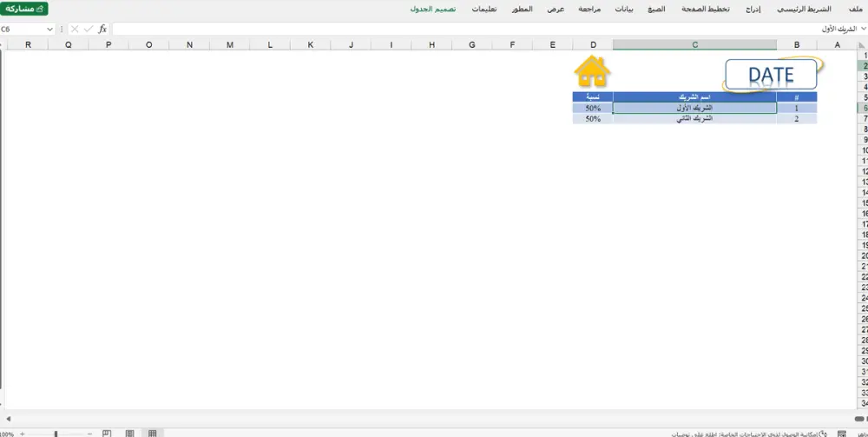The width and height of the screenshot is (868, 437).
Task: Click the cancel X in formula bar
Action: pyautogui.click(x=75, y=29)
